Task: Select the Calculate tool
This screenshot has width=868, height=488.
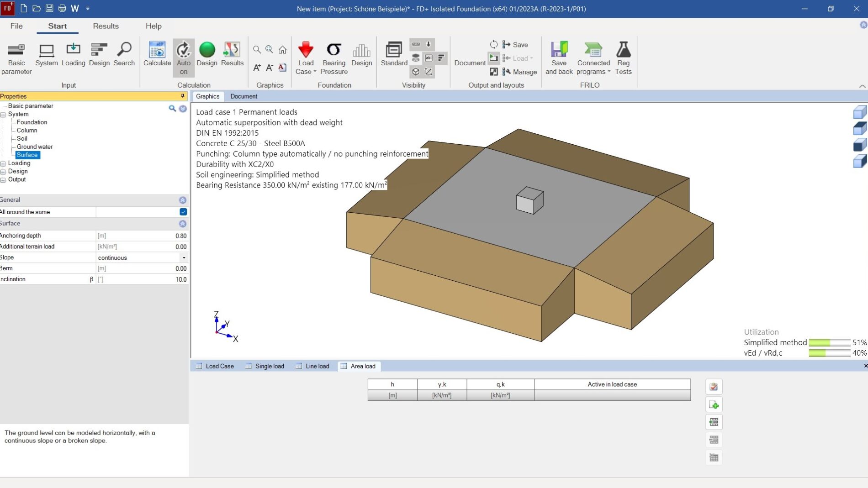Action: pyautogui.click(x=157, y=56)
